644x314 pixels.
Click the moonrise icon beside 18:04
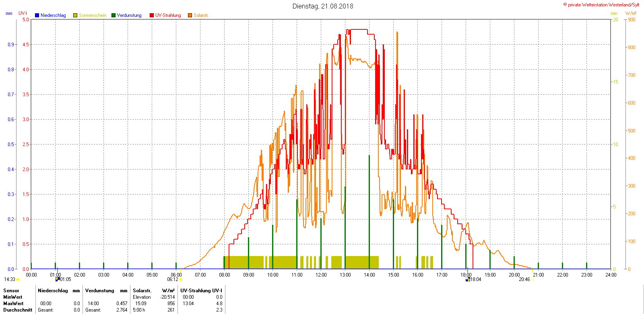(468, 279)
